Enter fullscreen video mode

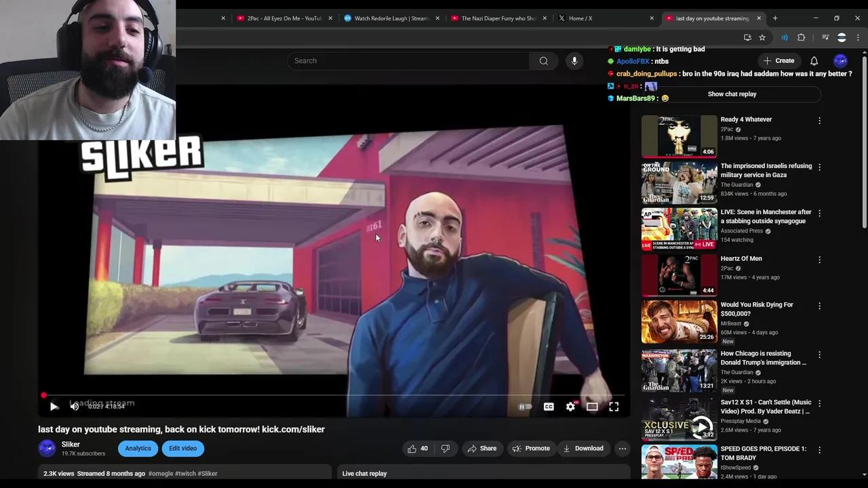point(614,407)
